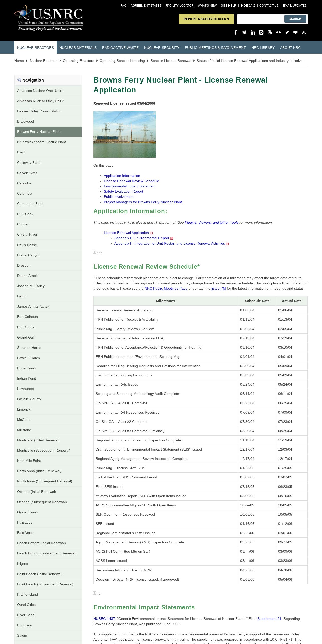Select Calvert Cliffs in navigation
This screenshot has height=644, width=322.
[x=48, y=173]
